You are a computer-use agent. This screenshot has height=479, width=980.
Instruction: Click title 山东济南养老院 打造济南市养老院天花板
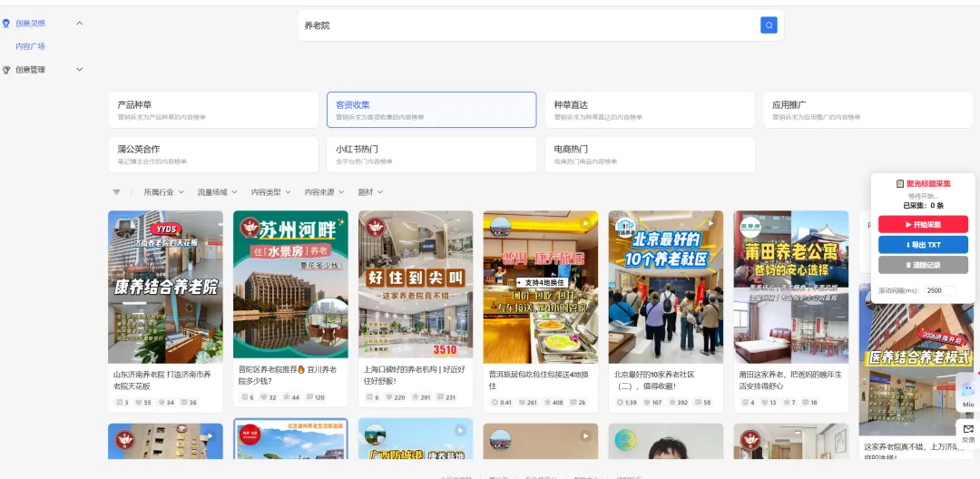coord(162,380)
